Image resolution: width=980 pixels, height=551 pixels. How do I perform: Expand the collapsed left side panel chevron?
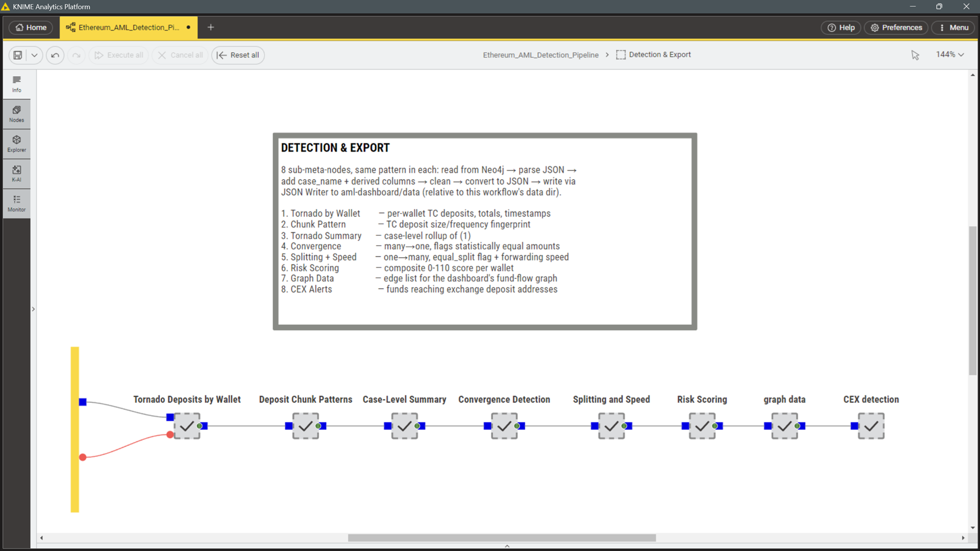(33, 309)
